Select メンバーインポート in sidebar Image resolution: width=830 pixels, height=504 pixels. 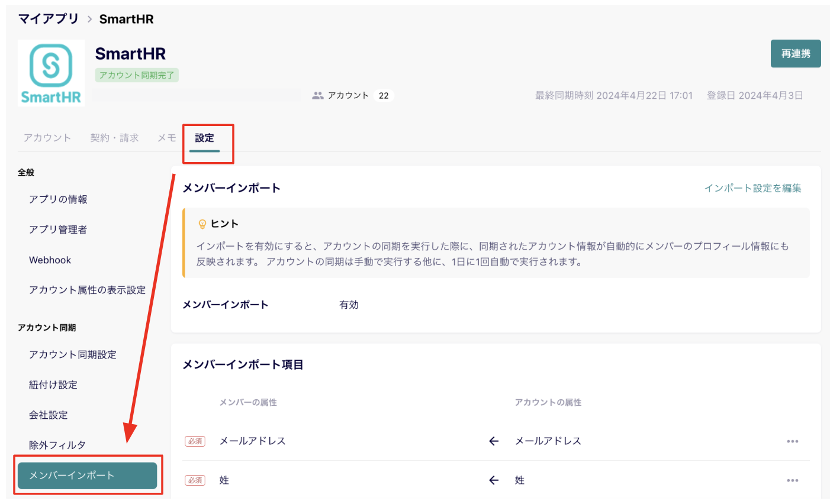(x=87, y=476)
